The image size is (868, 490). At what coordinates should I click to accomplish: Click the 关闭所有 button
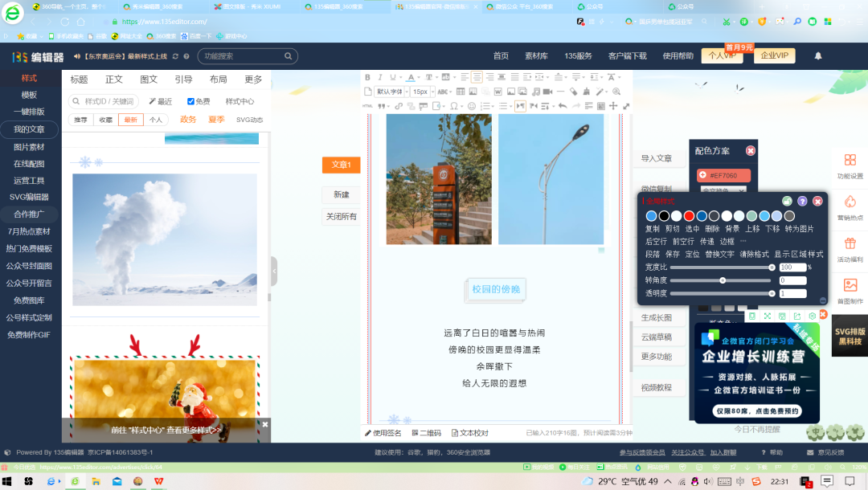[341, 217]
